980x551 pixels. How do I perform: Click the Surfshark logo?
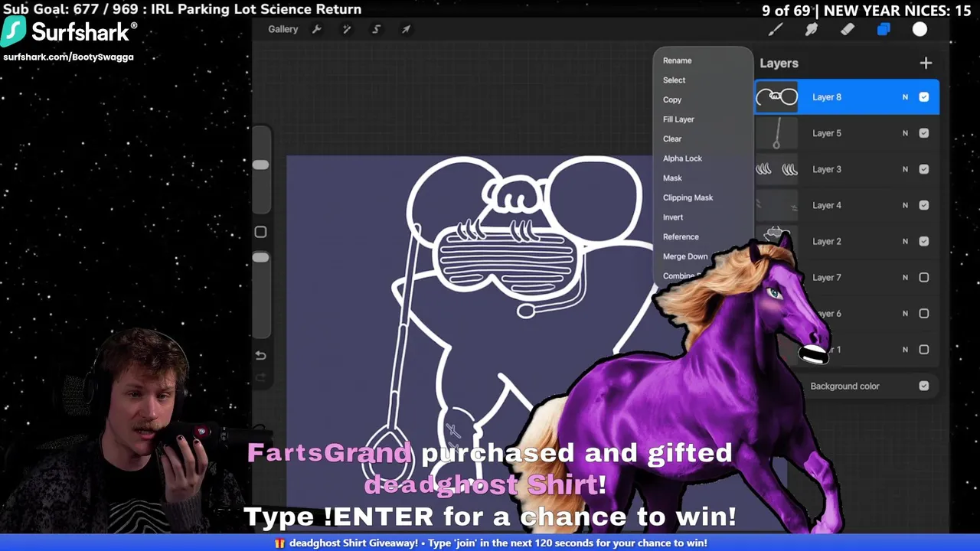click(x=69, y=31)
